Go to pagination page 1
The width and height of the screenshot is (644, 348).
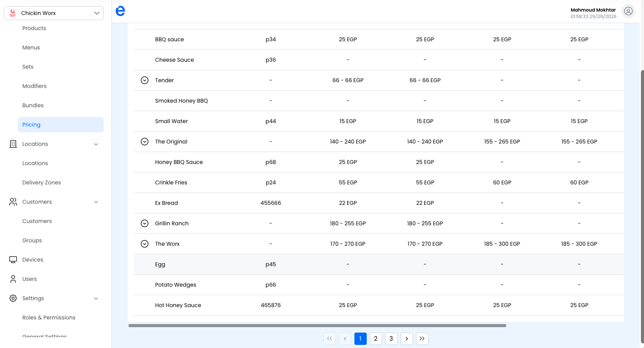pyautogui.click(x=361, y=339)
